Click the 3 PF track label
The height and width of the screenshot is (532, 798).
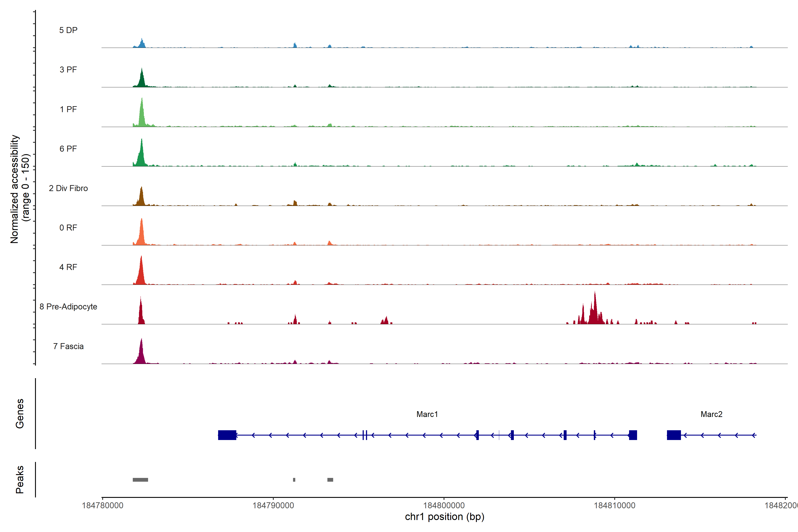click(x=68, y=70)
